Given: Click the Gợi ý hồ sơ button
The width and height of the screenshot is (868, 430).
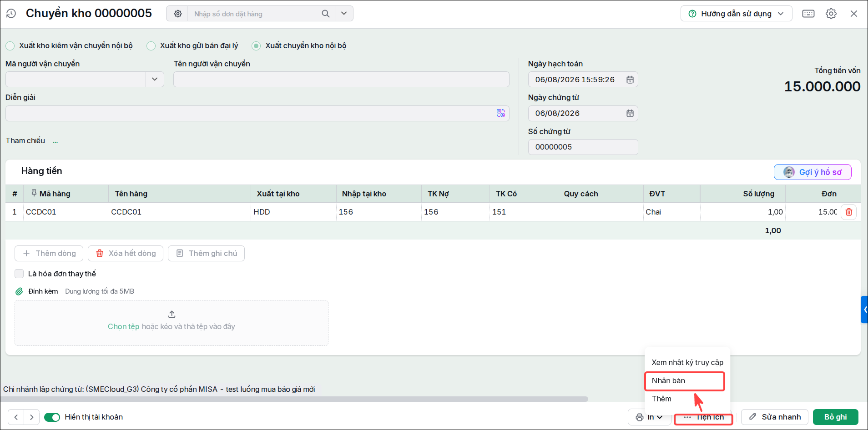Looking at the screenshot, I should (x=812, y=172).
